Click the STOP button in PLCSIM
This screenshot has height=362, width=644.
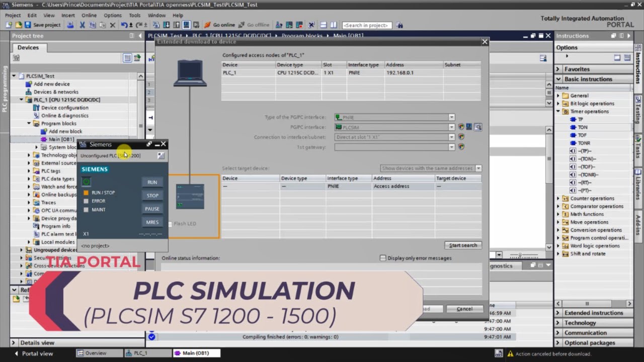point(152,196)
